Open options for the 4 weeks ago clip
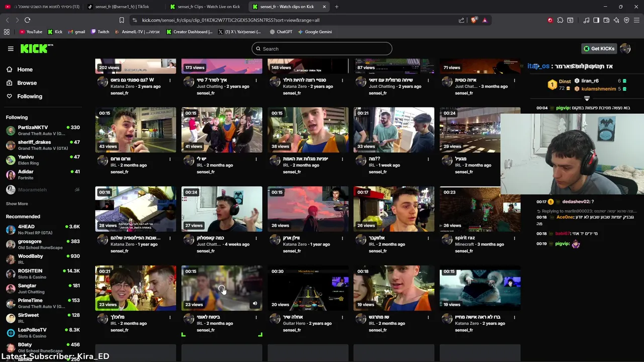The height and width of the screenshot is (362, 644). point(256,238)
